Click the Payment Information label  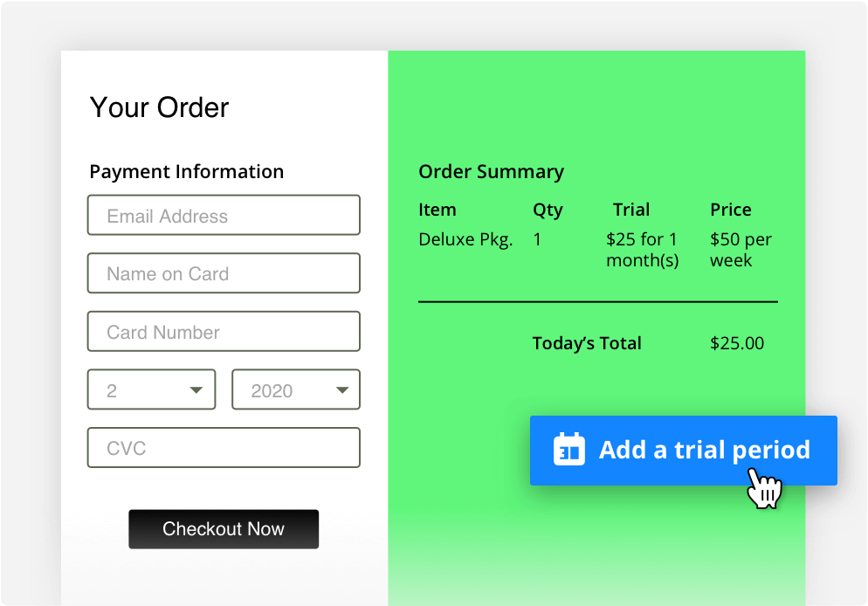pyautogui.click(x=186, y=171)
